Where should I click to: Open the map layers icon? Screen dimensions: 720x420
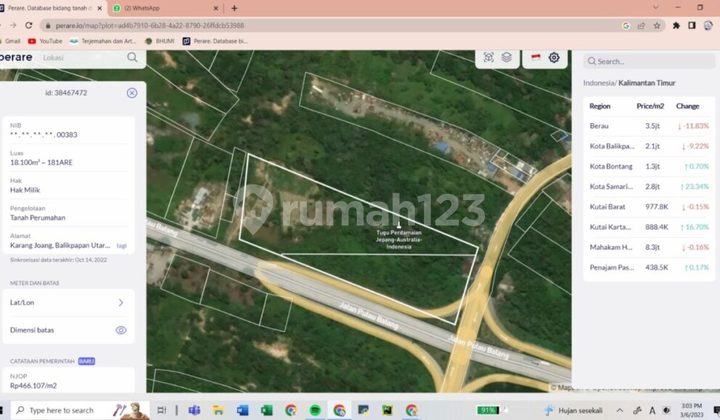click(x=507, y=58)
